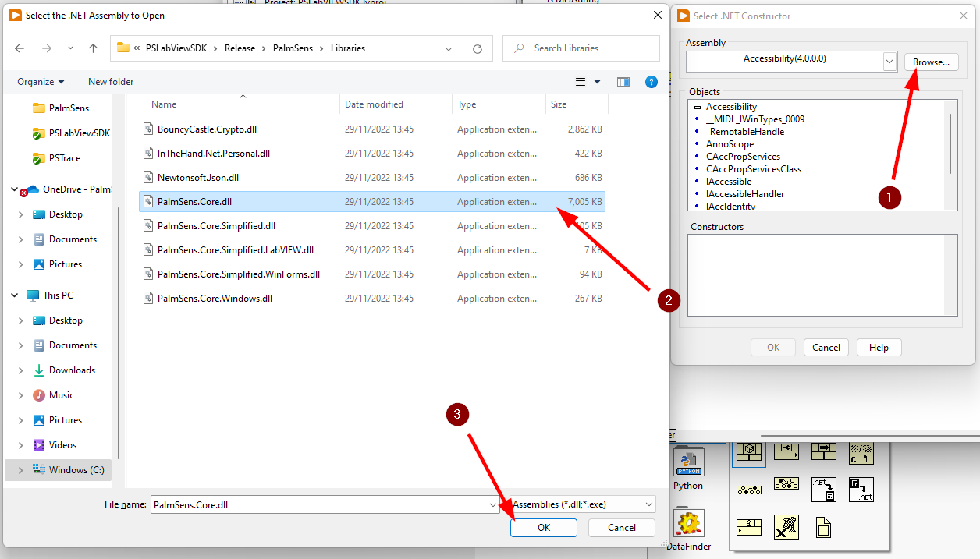Toggle the preview pane icon
The width and height of the screenshot is (980, 559).
[x=623, y=82]
